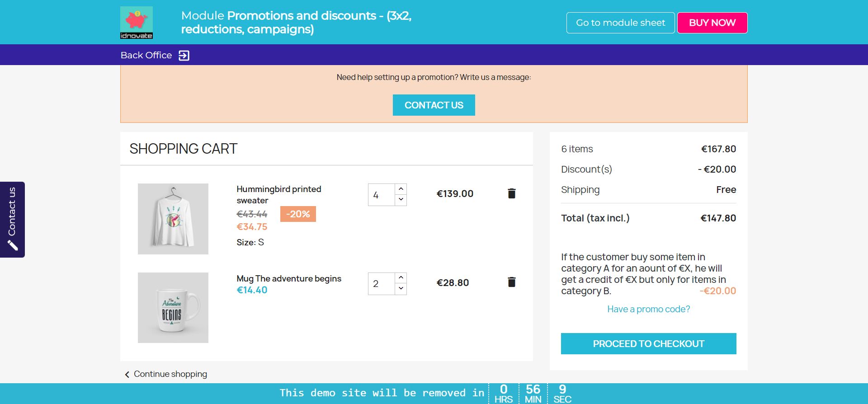Remove the Mug The adventure begins item

[x=511, y=282]
